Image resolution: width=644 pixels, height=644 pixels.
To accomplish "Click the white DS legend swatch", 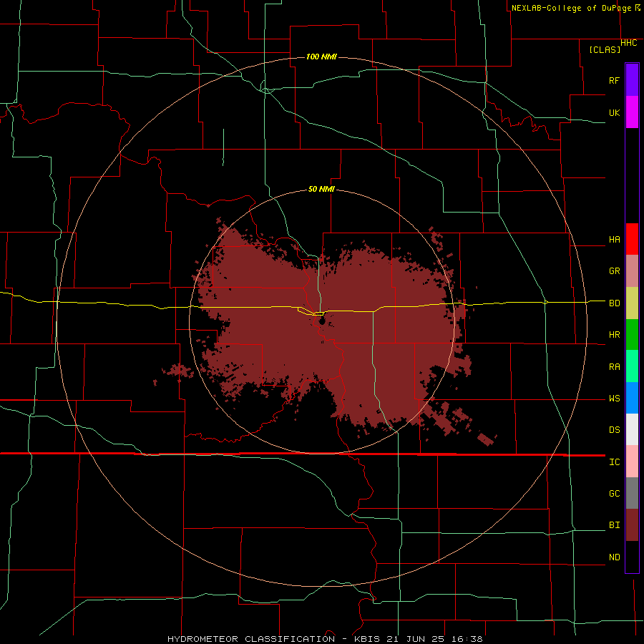I will tap(632, 429).
